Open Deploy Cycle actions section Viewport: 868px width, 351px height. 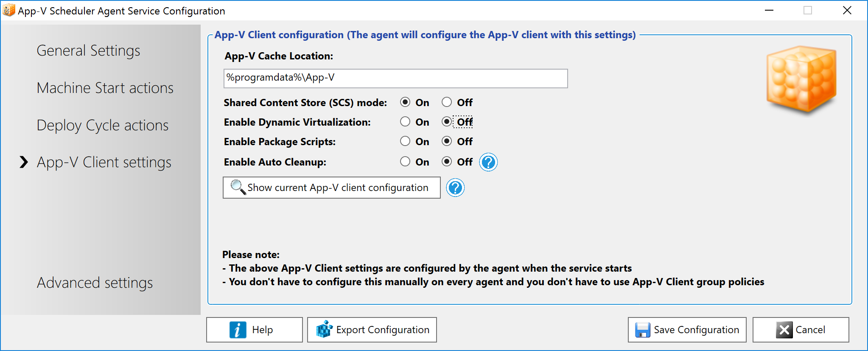[102, 125]
